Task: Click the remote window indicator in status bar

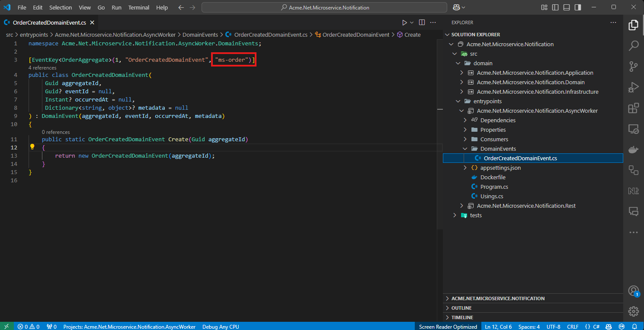Action: [x=6, y=327]
